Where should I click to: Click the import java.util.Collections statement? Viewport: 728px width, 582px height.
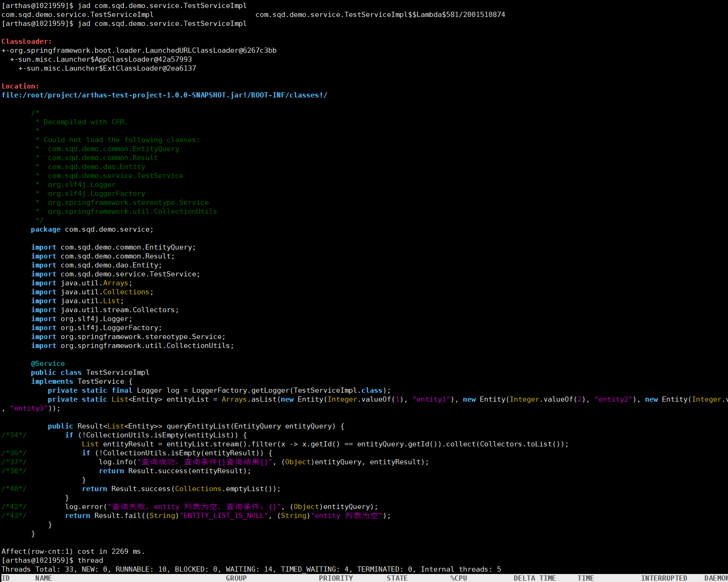(x=92, y=292)
